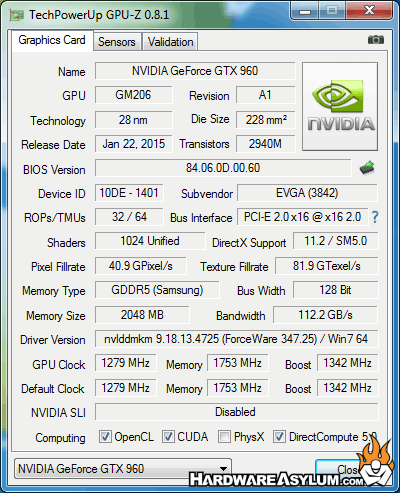Click the Default Clock row Memory 1753 MHz
This screenshot has width=400, height=493.
pos(237,388)
